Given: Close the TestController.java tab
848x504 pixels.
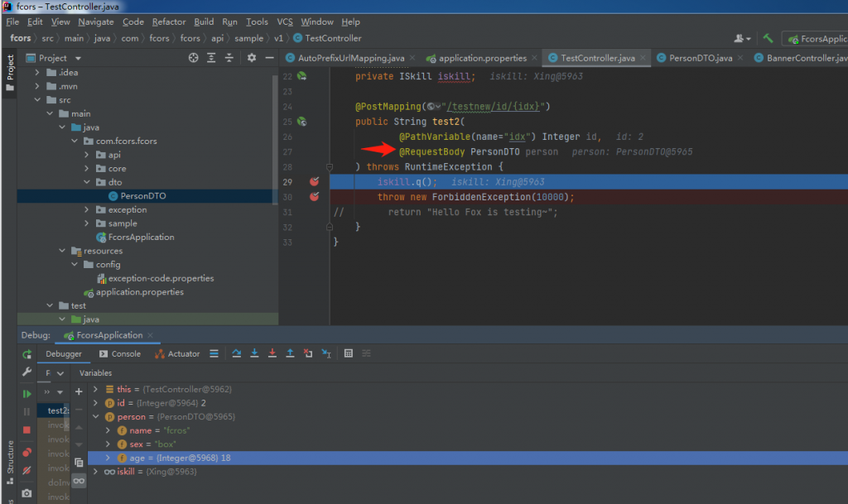Looking at the screenshot, I should tap(643, 58).
